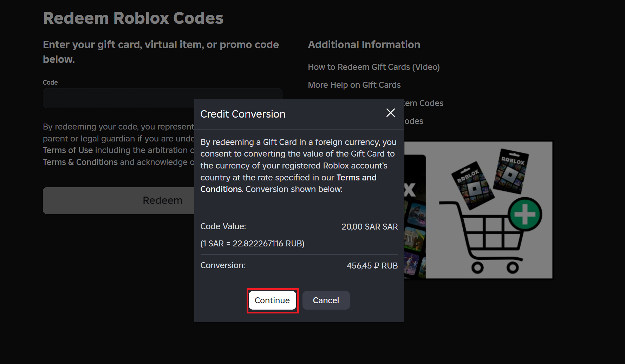Open More Help on Gift Cards link
625x364 pixels.
tap(354, 85)
